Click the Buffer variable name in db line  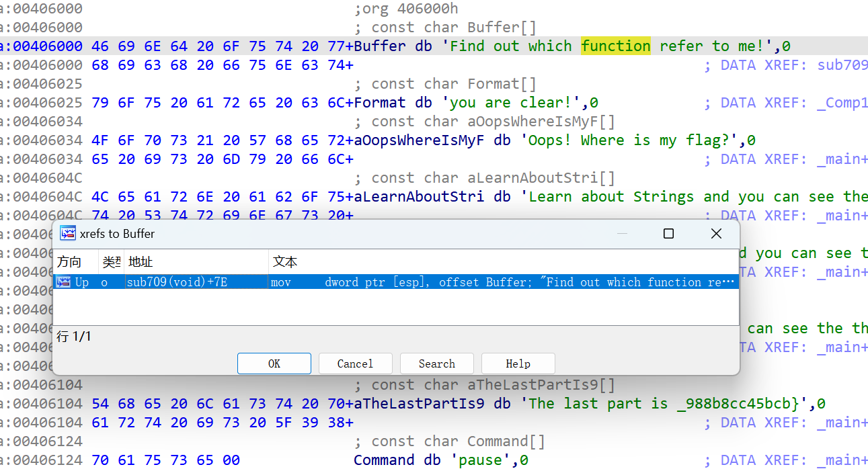(380, 46)
